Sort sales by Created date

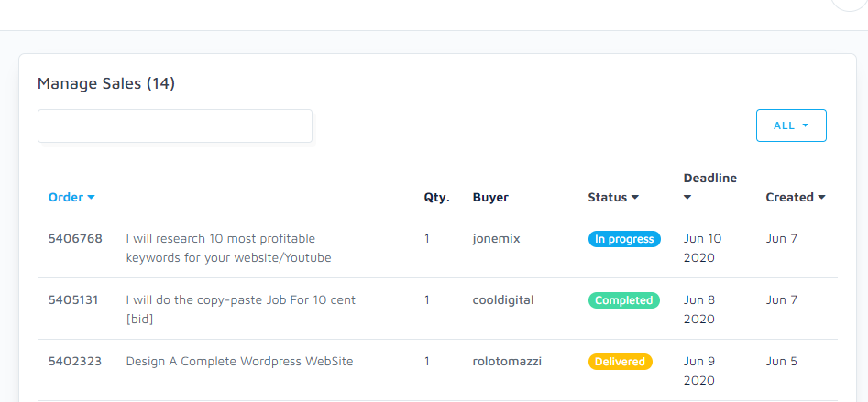[796, 197]
